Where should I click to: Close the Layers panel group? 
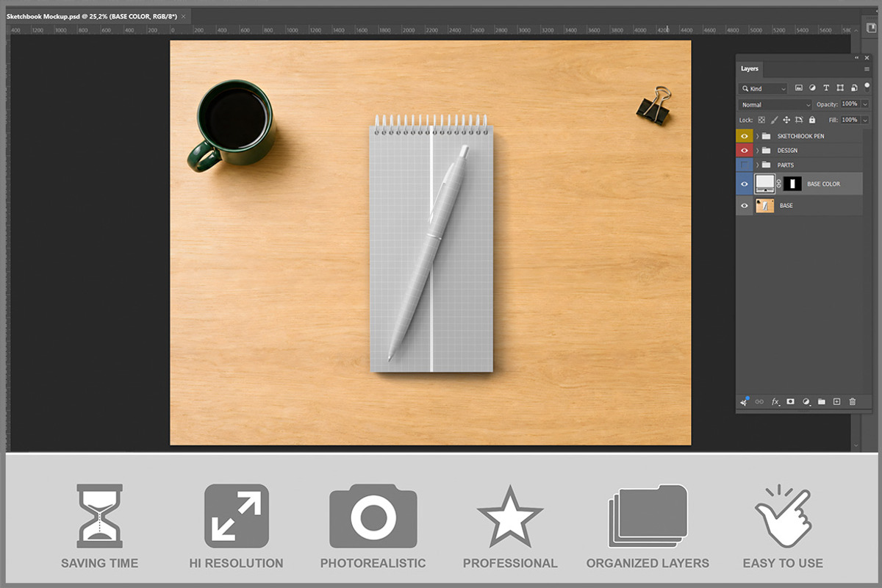(867, 58)
